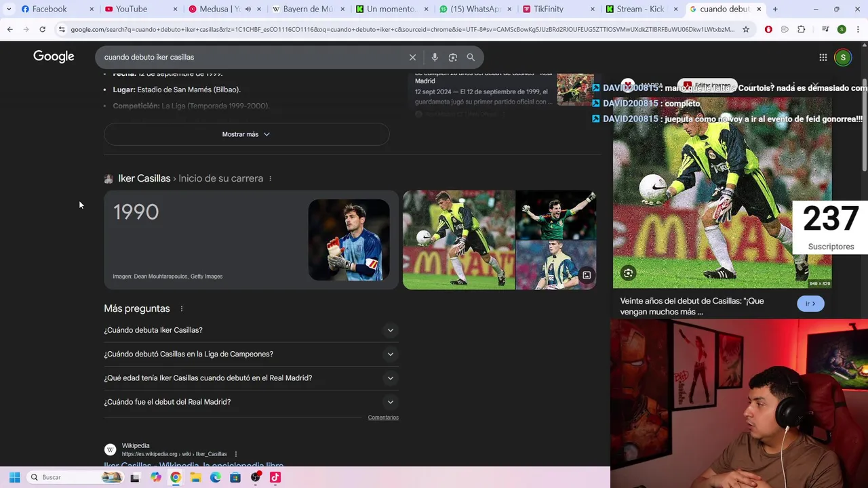The height and width of the screenshot is (488, 868).
Task: Open the Iker Casillas title link
Action: click(144, 178)
